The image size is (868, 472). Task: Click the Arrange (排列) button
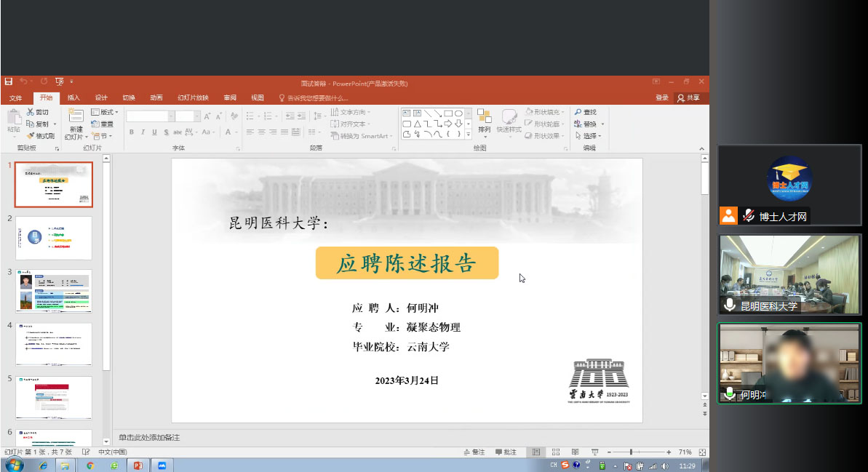point(485,123)
